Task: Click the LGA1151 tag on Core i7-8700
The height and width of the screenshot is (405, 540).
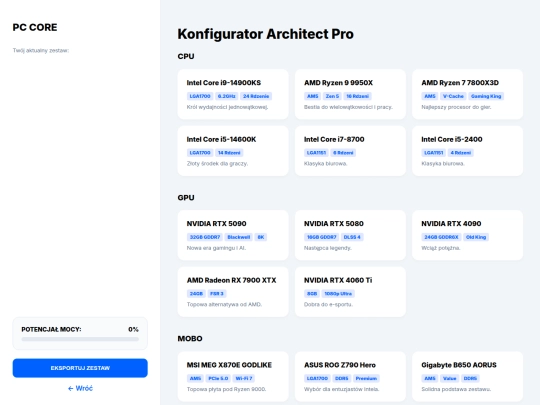Action: (x=316, y=153)
